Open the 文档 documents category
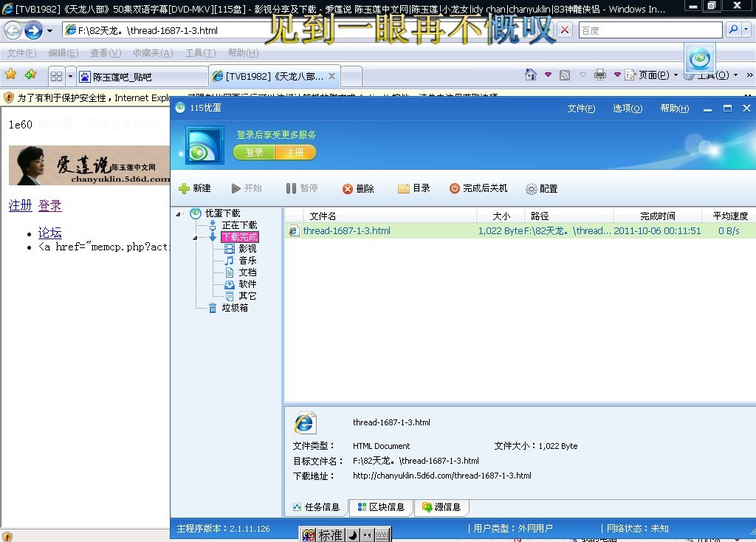This screenshot has width=756, height=542. [247, 272]
